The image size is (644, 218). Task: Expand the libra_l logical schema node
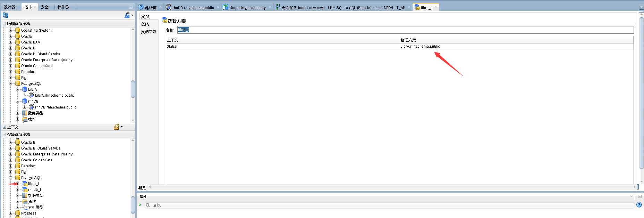[x=17, y=184]
